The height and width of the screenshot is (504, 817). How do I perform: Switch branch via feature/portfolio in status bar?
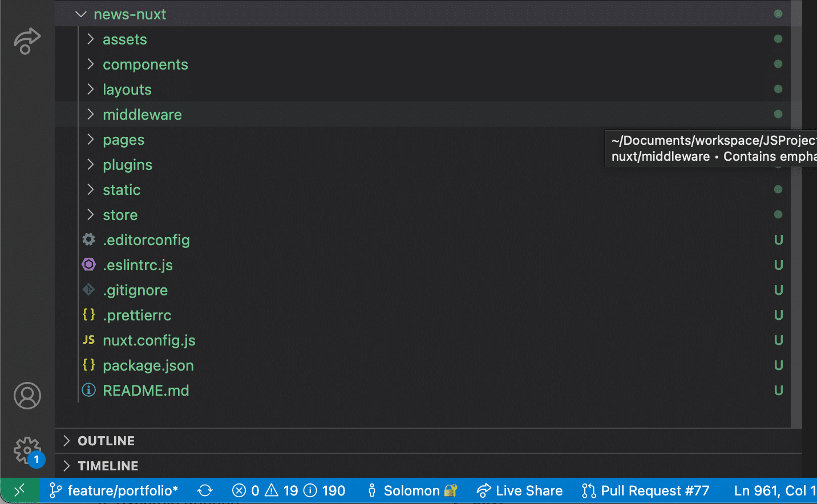click(x=114, y=490)
